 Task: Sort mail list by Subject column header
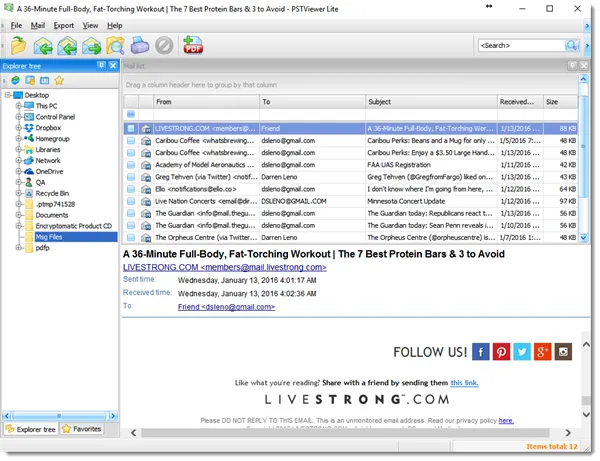tap(431, 102)
